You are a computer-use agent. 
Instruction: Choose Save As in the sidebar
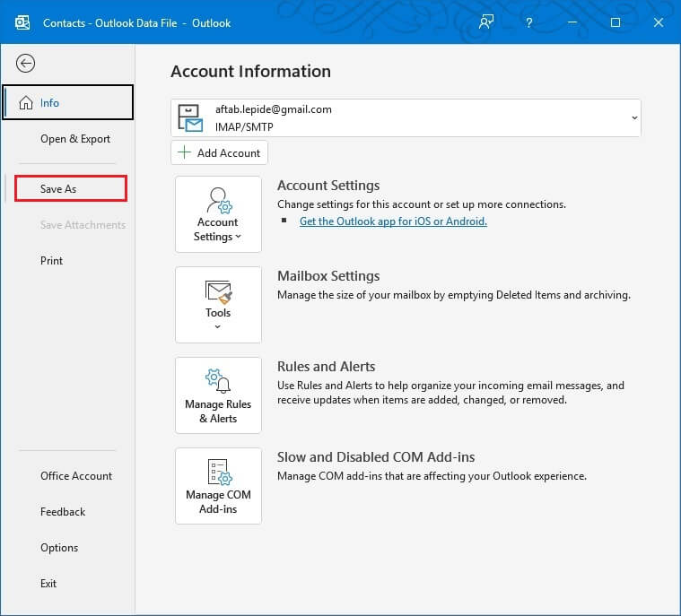71,188
